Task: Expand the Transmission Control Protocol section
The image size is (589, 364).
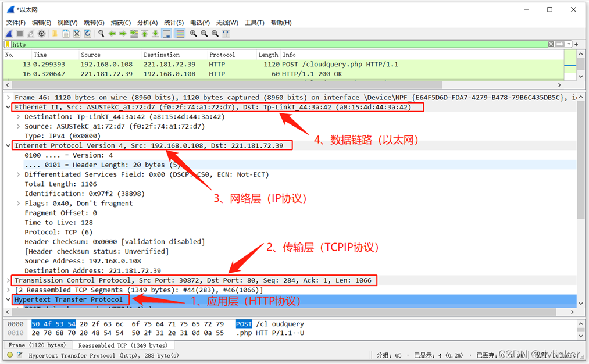Action: pyautogui.click(x=8, y=280)
